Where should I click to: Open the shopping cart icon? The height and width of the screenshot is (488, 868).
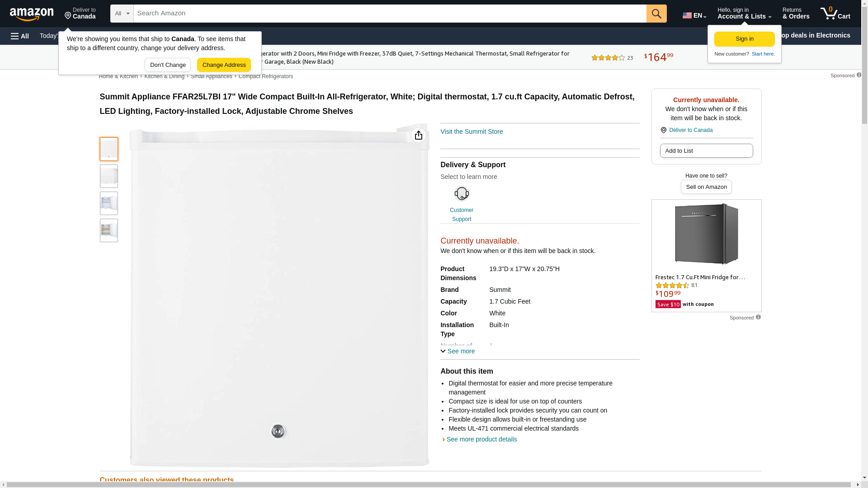[835, 14]
